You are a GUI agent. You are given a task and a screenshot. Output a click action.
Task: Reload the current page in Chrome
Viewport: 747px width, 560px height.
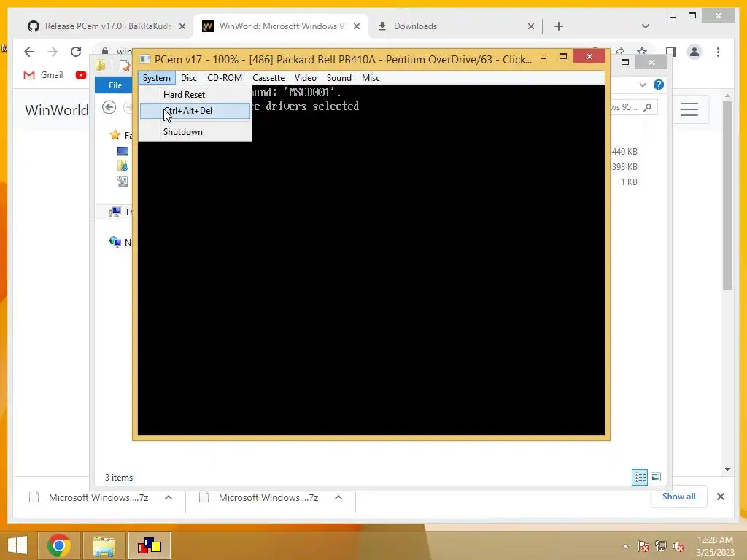tap(76, 52)
